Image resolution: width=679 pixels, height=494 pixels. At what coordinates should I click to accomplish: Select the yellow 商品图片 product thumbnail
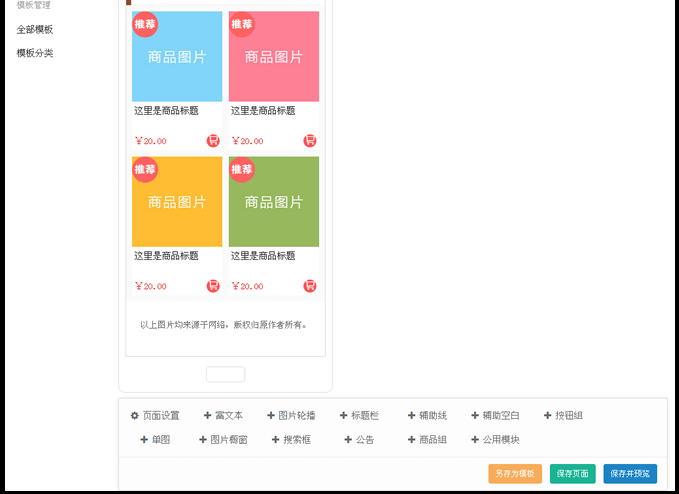[x=177, y=201]
